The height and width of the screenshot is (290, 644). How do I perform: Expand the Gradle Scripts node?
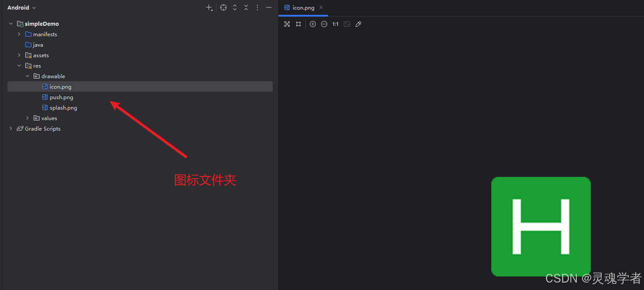tap(11, 128)
